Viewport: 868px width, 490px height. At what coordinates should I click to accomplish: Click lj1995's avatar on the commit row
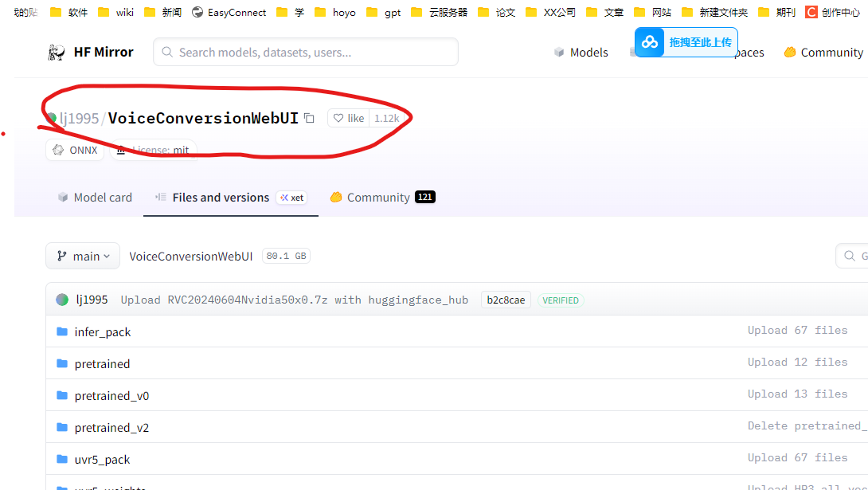61,300
